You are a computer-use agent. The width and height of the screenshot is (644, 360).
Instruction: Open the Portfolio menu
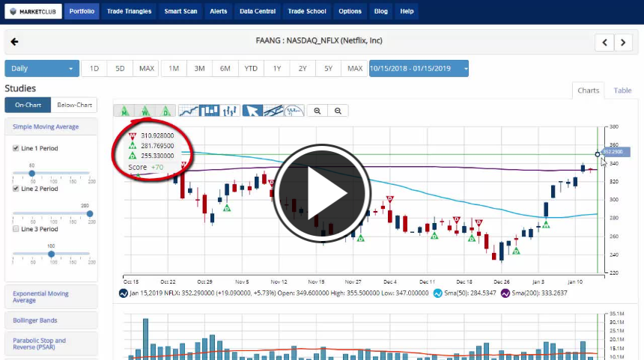click(x=82, y=11)
